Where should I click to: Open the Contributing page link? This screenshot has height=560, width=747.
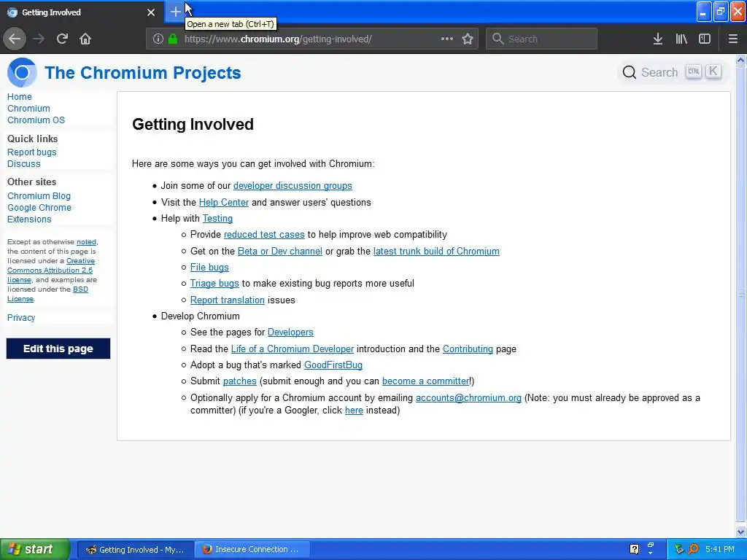(468, 349)
